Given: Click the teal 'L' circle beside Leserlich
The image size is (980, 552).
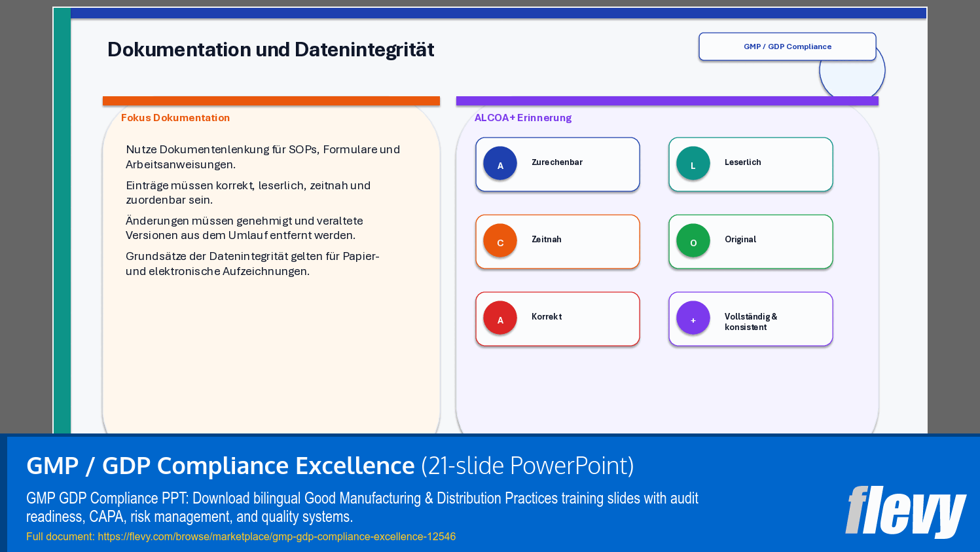Looking at the screenshot, I should point(693,164).
